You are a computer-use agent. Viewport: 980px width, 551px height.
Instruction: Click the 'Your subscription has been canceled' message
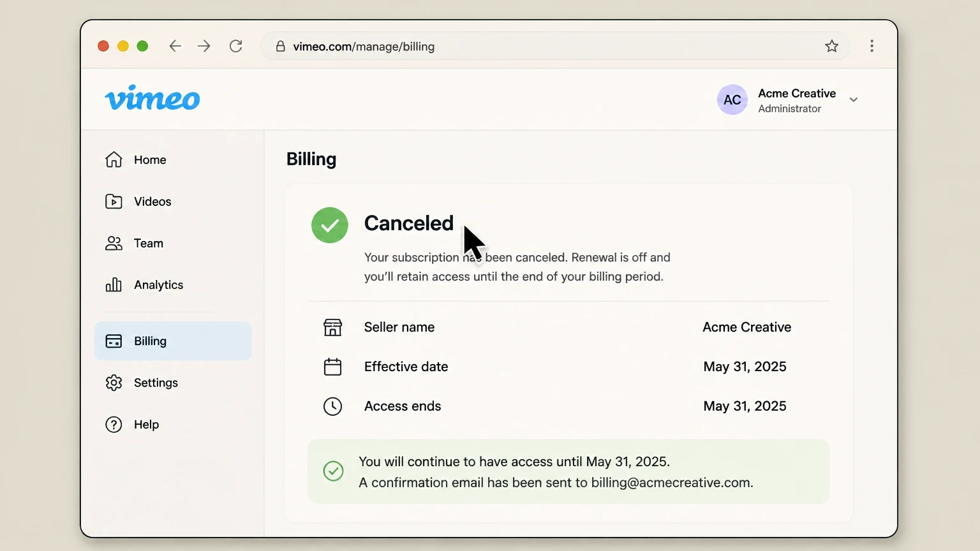pos(517,267)
